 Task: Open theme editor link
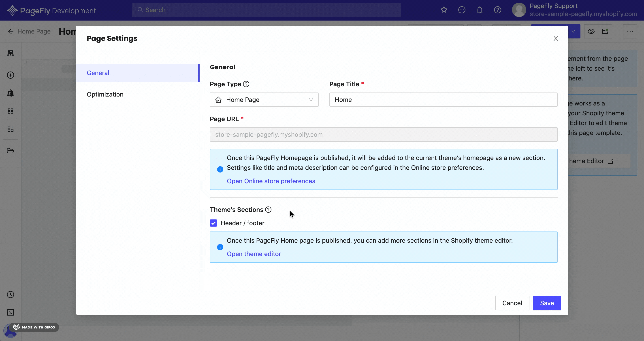pyautogui.click(x=254, y=254)
